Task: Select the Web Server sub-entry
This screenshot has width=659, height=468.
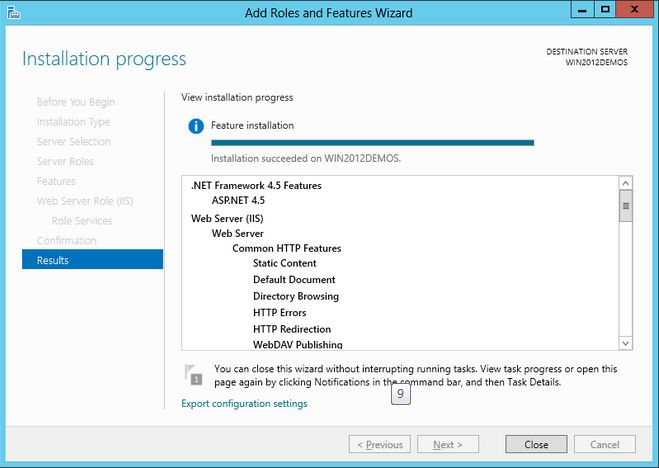Action: pos(237,234)
